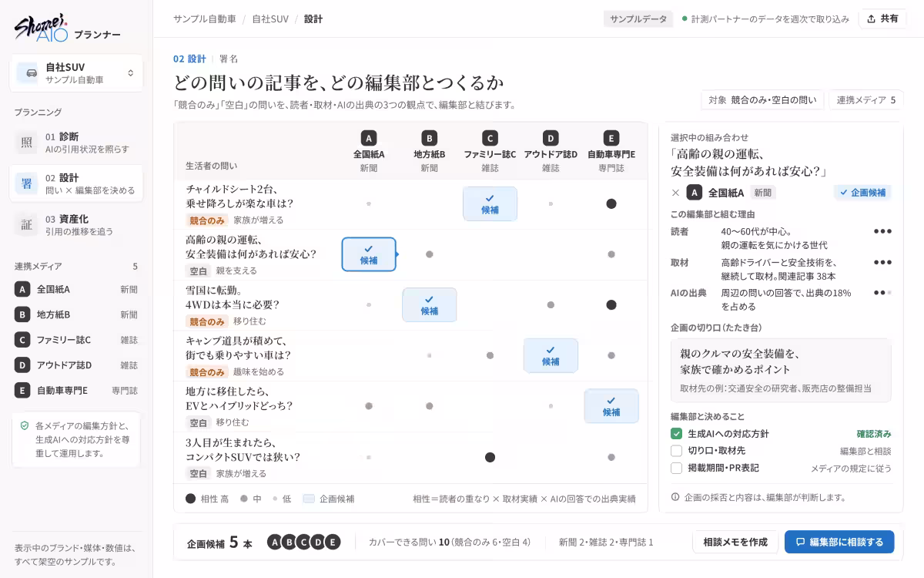The height and width of the screenshot is (578, 924).
Task: Open the 対象 filter dropdown
Action: (x=762, y=100)
